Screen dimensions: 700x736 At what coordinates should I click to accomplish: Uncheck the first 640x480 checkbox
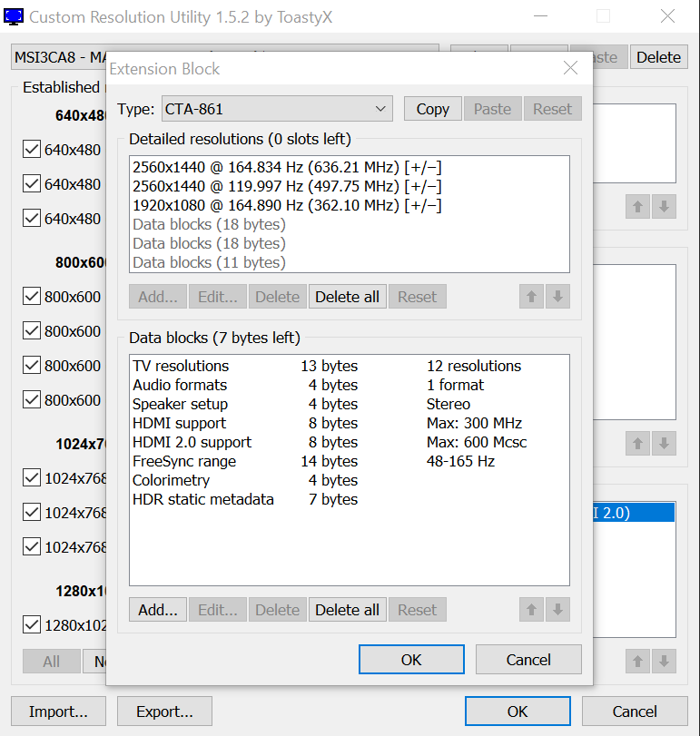tap(32, 150)
